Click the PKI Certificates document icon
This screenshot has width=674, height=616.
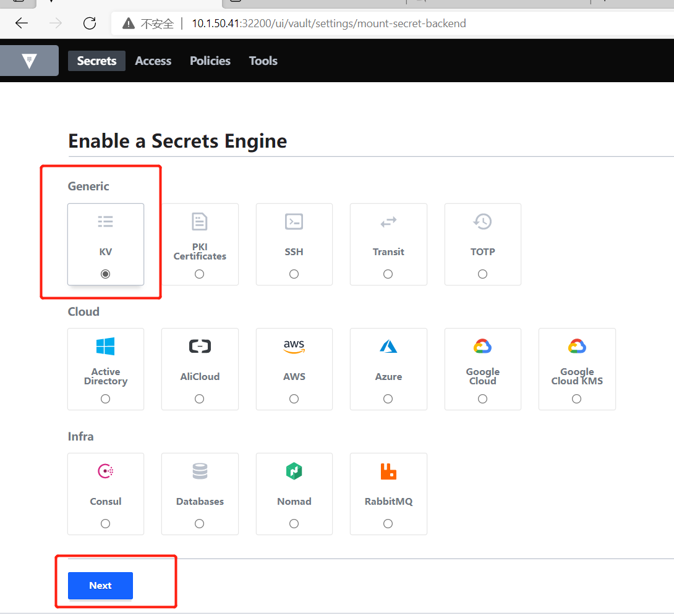(200, 222)
